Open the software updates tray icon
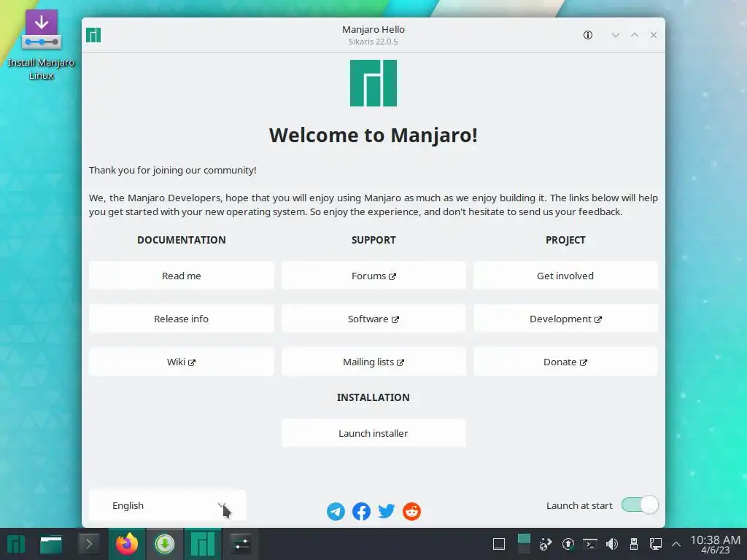The height and width of the screenshot is (560, 747). [x=568, y=544]
